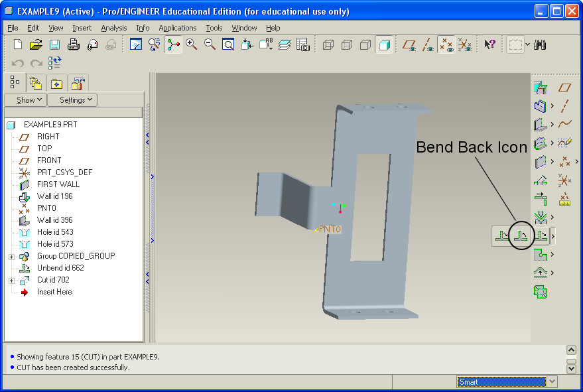Screen dimensions: 583x392
Task: Click the Print icon in toolbar
Action: [74, 45]
